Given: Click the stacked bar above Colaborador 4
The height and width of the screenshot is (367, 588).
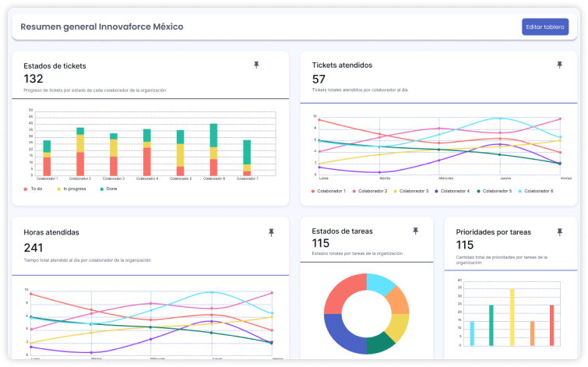Looking at the screenshot, I should click(x=147, y=153).
